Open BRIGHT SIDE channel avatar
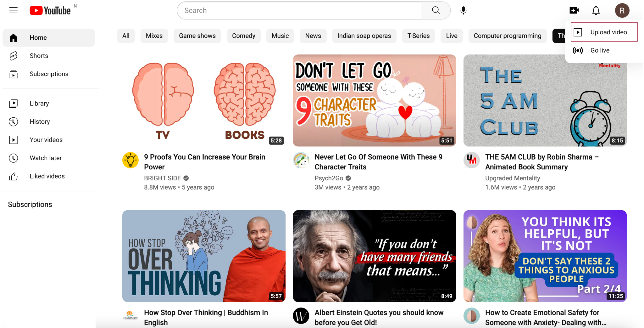644x328 pixels. [x=130, y=160]
